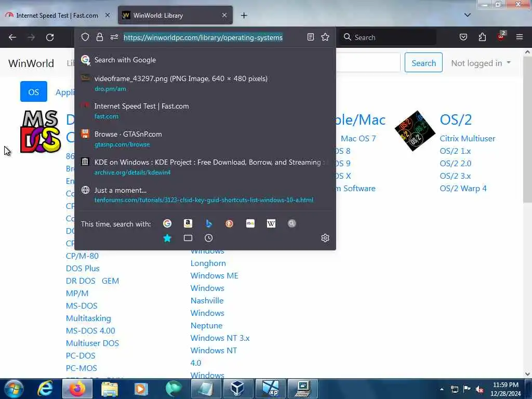Search bookmarks using the blue star icon
The image size is (532, 399).
click(x=167, y=238)
